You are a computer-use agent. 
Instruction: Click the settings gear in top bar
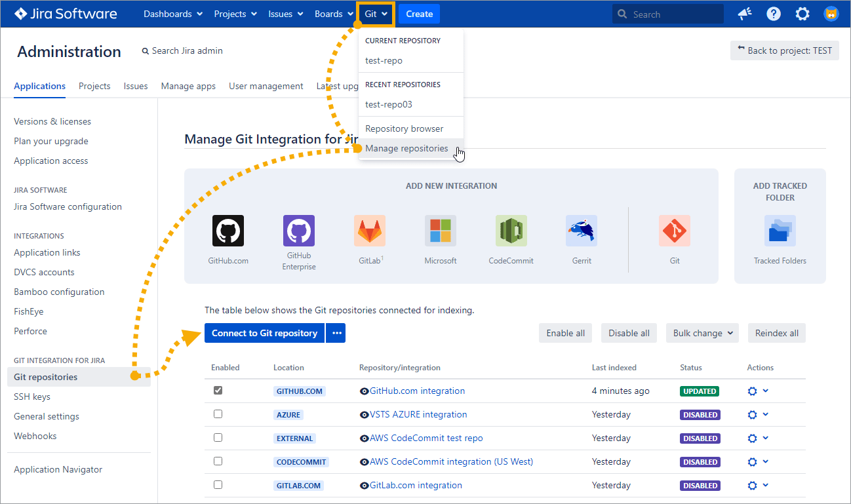802,14
